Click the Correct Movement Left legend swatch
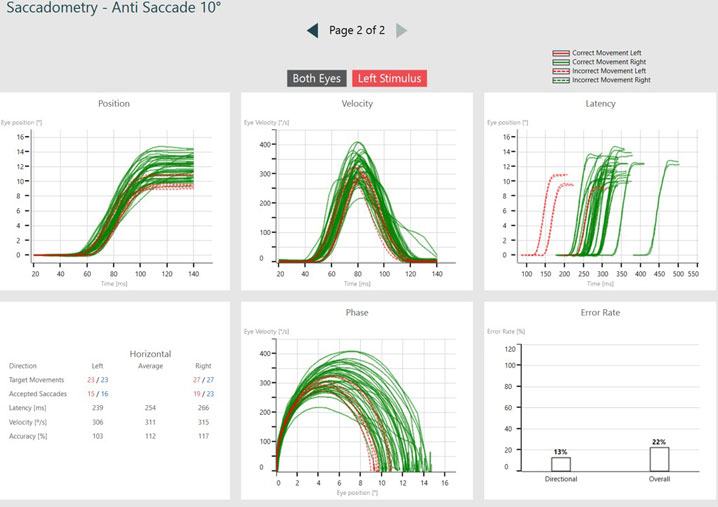The image size is (718, 507). coord(561,52)
